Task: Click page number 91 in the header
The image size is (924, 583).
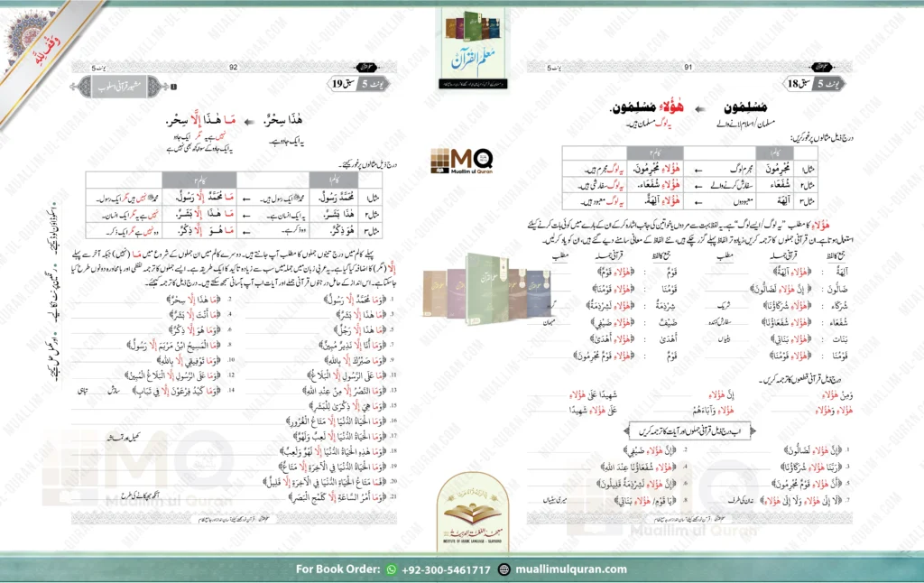Action: 688,67
